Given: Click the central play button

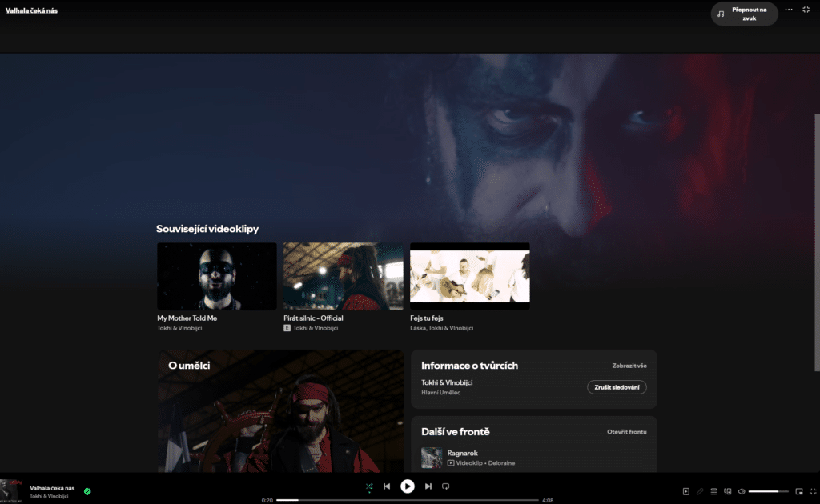Looking at the screenshot, I should click(x=408, y=486).
